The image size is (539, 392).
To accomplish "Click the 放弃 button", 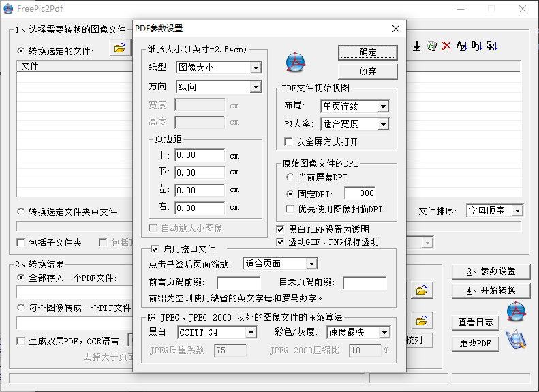I will click(x=368, y=71).
